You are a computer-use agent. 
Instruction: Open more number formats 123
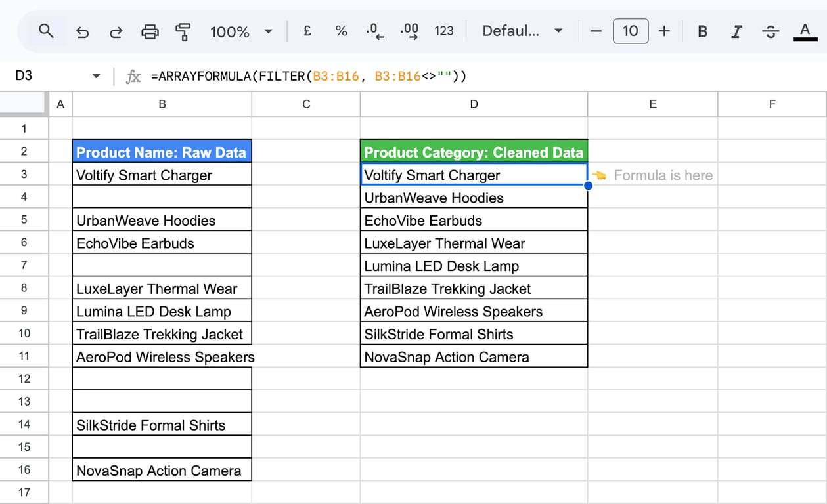pyautogui.click(x=444, y=31)
